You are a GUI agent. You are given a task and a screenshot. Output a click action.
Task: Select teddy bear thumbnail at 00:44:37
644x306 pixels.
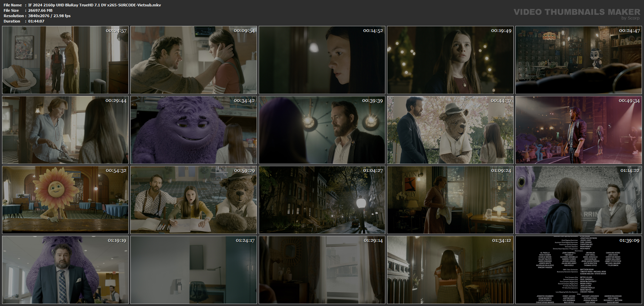450,130
